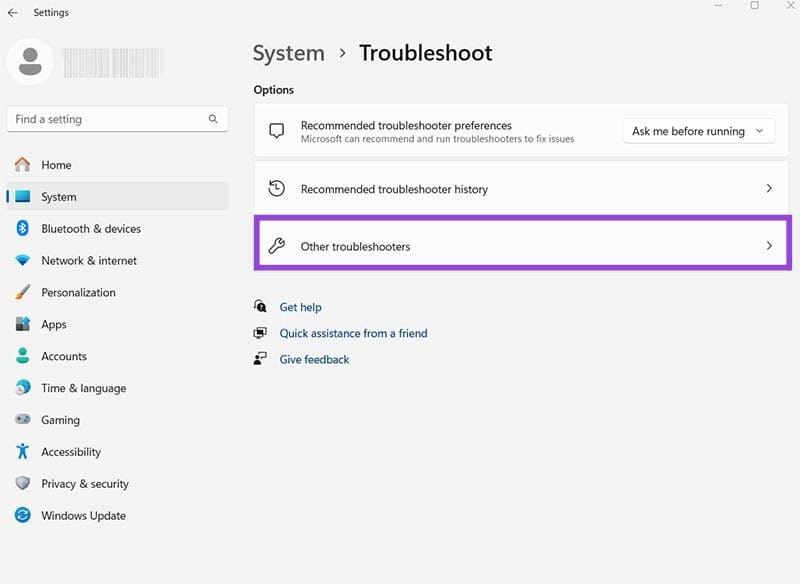Image resolution: width=800 pixels, height=584 pixels.
Task: Maximize the Settings window
Action: pyautogui.click(x=755, y=5)
